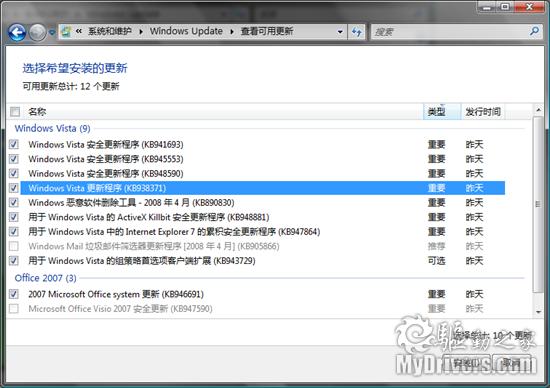Show the hidden breadcrumb levels chevron
550x388 pixels.
(x=79, y=31)
